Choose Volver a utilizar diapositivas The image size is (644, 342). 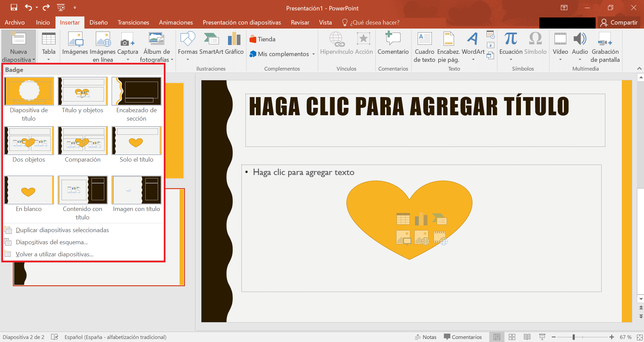(x=54, y=254)
